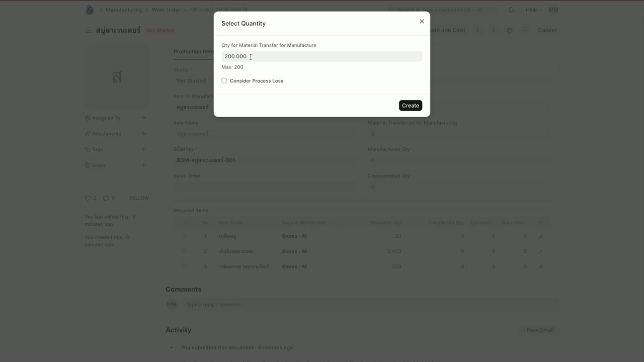
Task: Toggle the sidebar hamburger icon
Action: click(x=88, y=30)
